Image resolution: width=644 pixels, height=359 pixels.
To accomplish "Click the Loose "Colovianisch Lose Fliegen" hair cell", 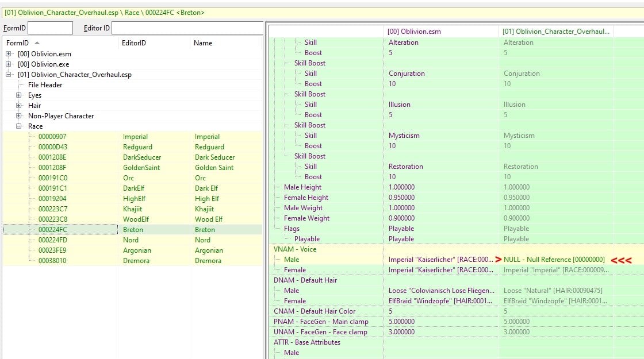I will click(441, 291).
